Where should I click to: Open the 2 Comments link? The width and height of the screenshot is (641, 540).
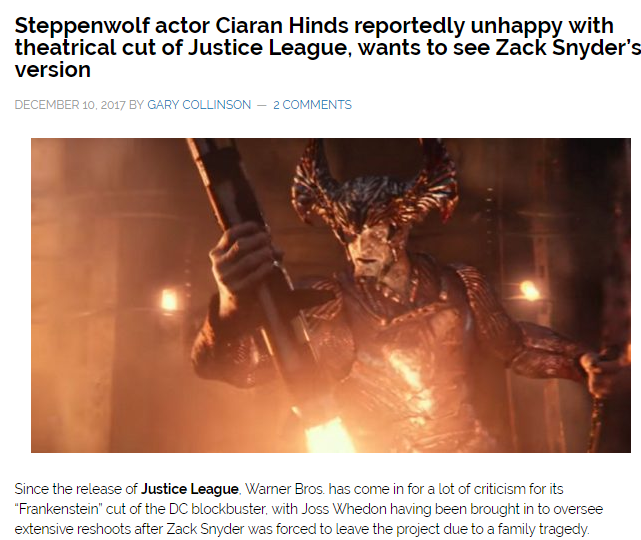312,105
